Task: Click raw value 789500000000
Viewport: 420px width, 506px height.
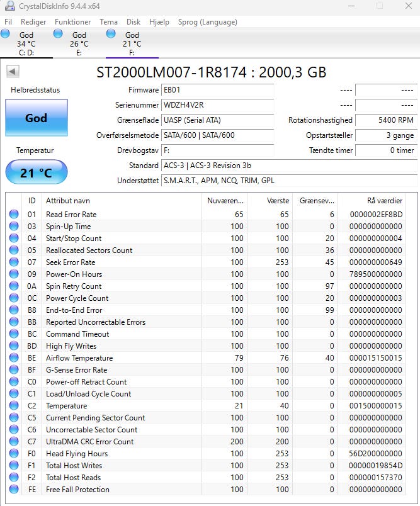Action: (x=376, y=274)
